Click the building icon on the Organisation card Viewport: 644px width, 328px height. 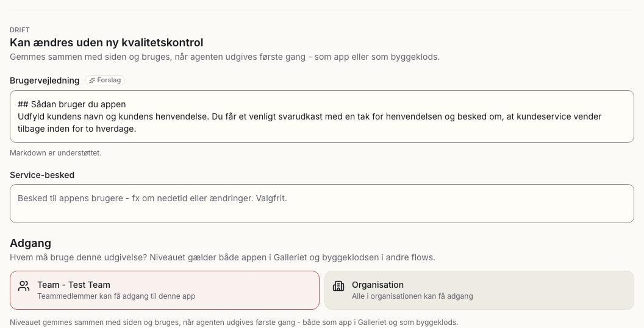(x=338, y=286)
